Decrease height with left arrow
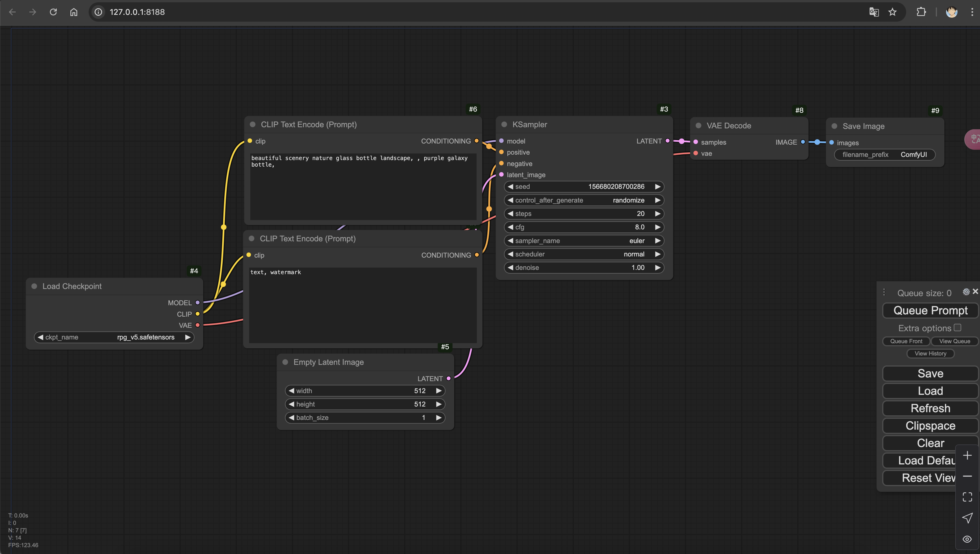Image resolution: width=980 pixels, height=554 pixels. point(291,404)
